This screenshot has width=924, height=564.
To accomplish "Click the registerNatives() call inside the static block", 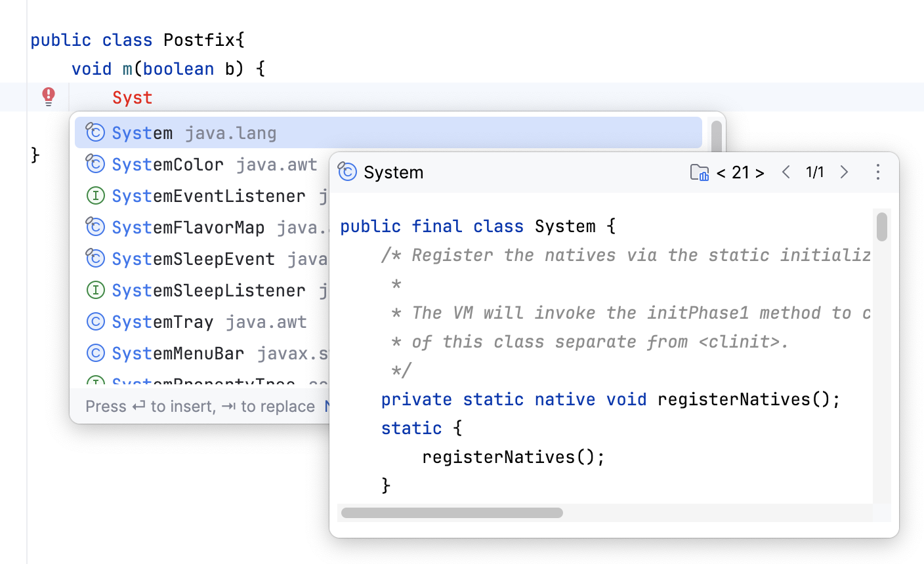I will (514, 457).
